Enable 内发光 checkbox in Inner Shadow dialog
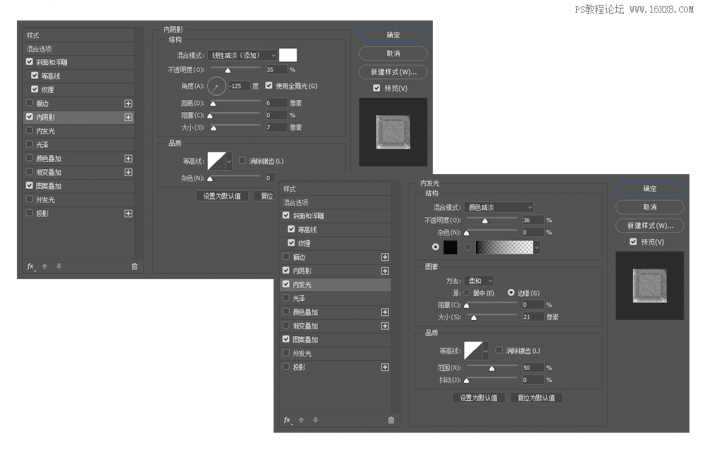705x456 pixels. click(x=29, y=131)
